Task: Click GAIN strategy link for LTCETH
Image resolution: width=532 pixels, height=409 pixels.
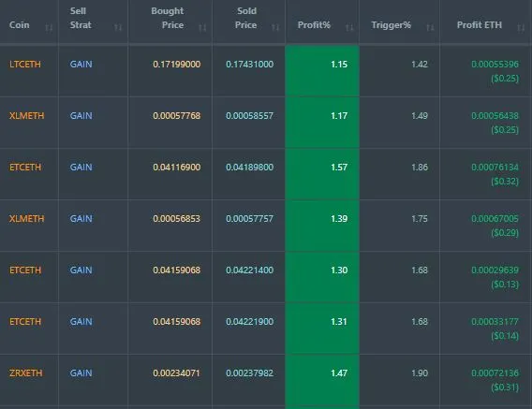Action: pyautogui.click(x=81, y=64)
